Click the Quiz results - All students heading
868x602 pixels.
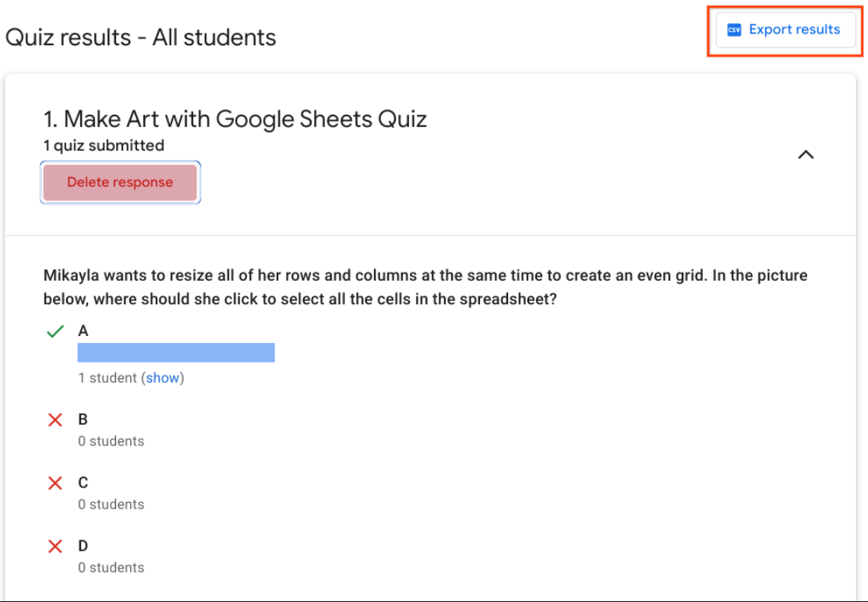(x=140, y=37)
